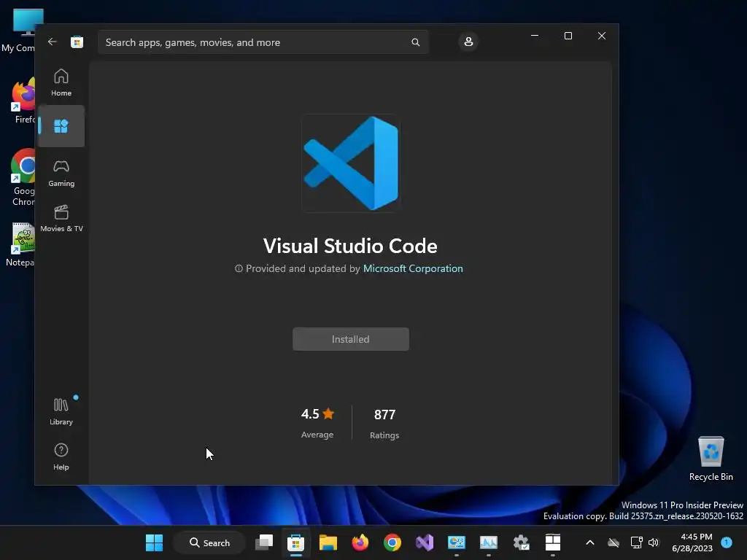Open Movies & TV section
747x560 pixels.
click(x=61, y=219)
